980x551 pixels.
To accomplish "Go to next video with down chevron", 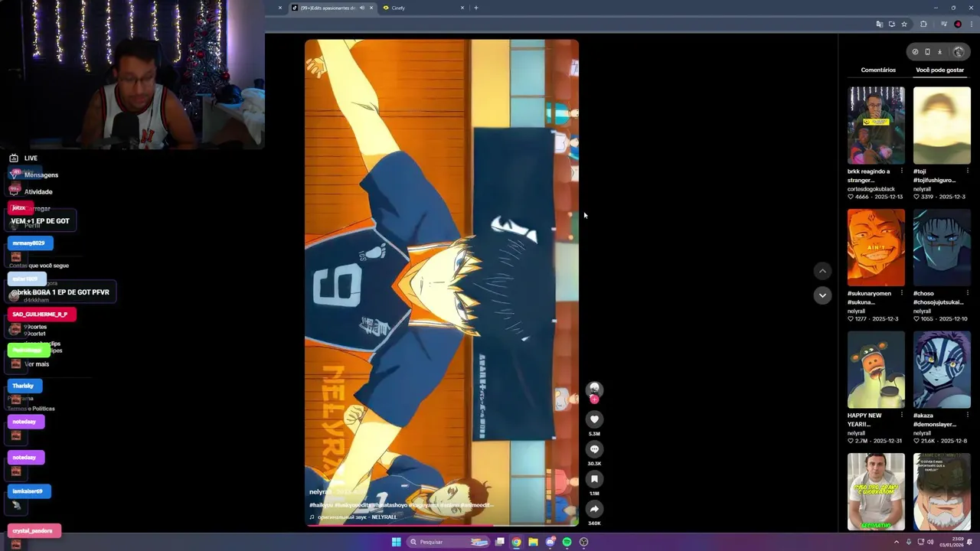I will pos(822,295).
